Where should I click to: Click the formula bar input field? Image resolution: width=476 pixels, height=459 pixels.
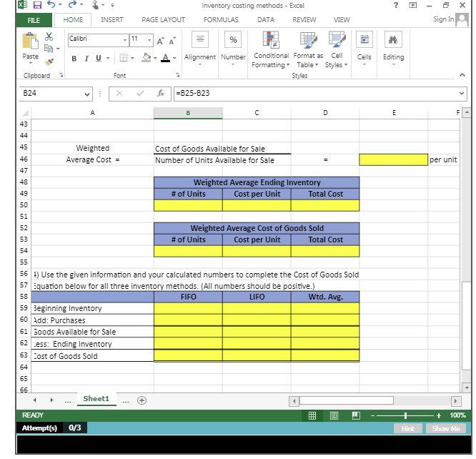316,94
